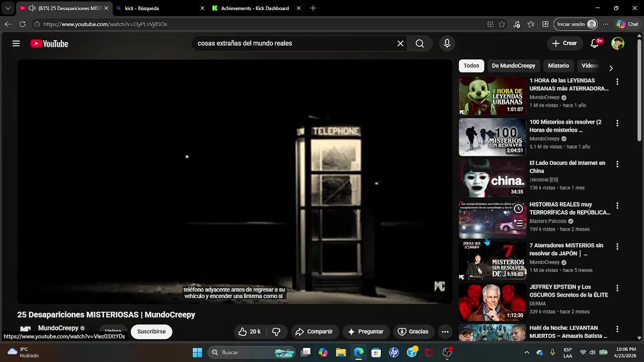The image size is (644, 362).
Task: Select the Misterio filter chip
Action: point(558,65)
